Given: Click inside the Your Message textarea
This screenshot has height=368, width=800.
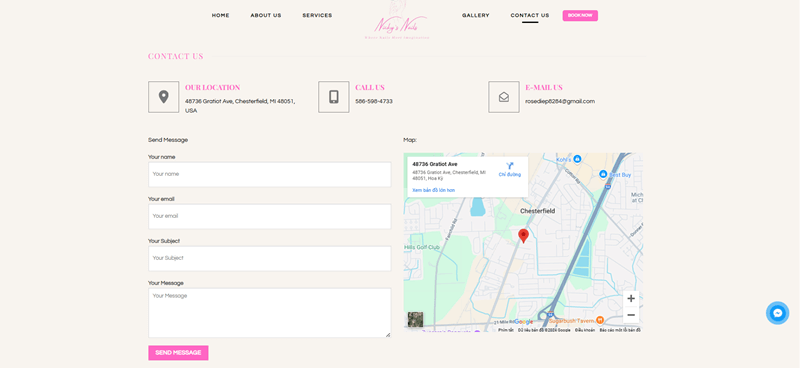Looking at the screenshot, I should [269, 312].
